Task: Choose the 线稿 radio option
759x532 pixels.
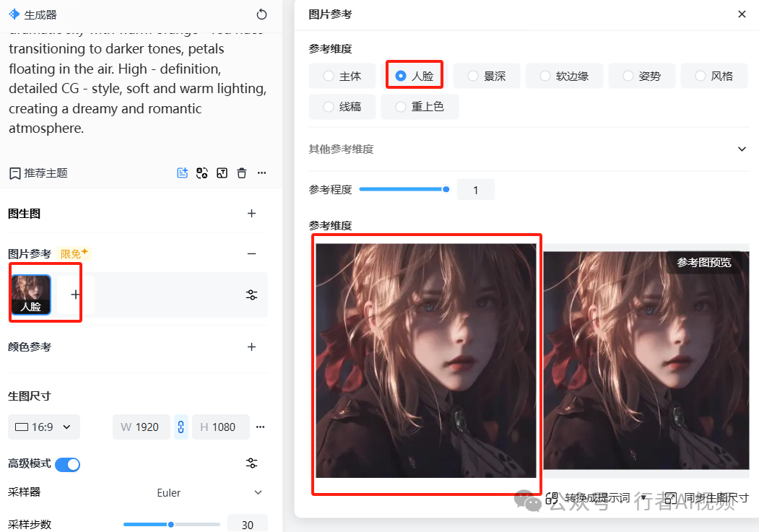Action: tap(342, 106)
